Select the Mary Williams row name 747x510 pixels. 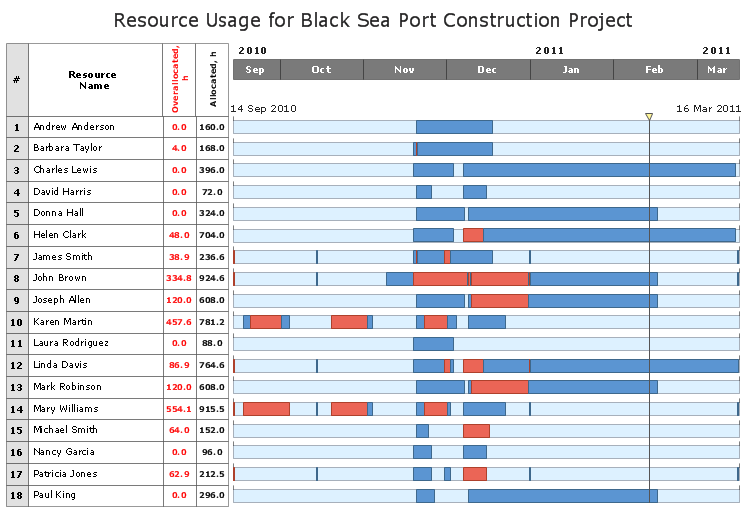coord(66,409)
